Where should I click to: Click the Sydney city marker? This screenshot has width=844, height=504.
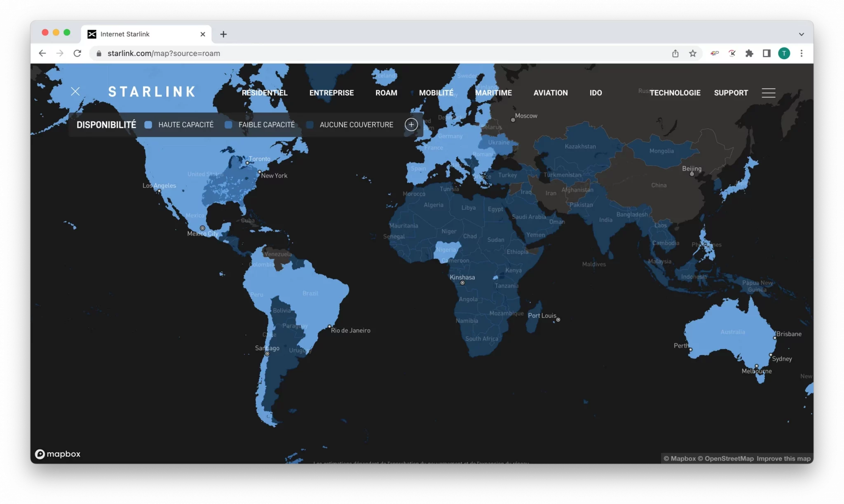tap(771, 355)
